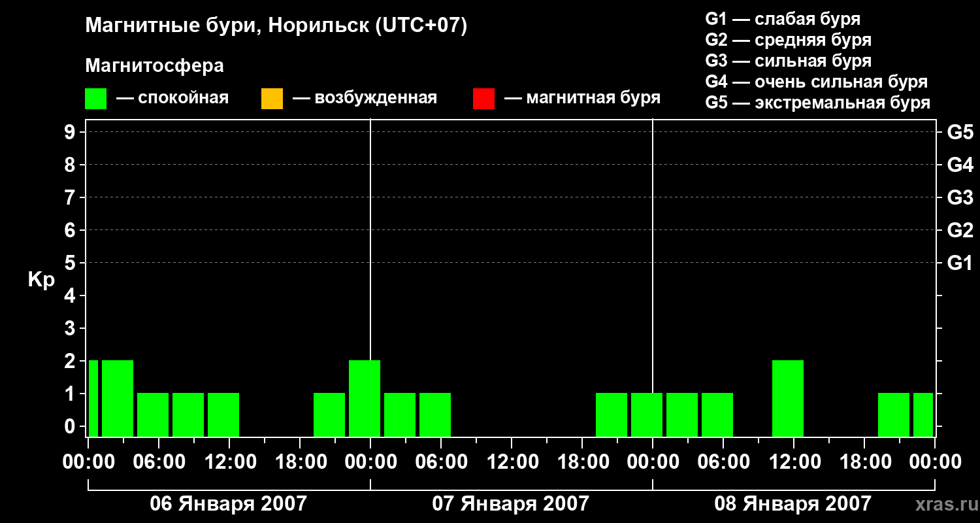
Task: Click the legend line 'G1 — слабая буря'
Action: [x=783, y=18]
